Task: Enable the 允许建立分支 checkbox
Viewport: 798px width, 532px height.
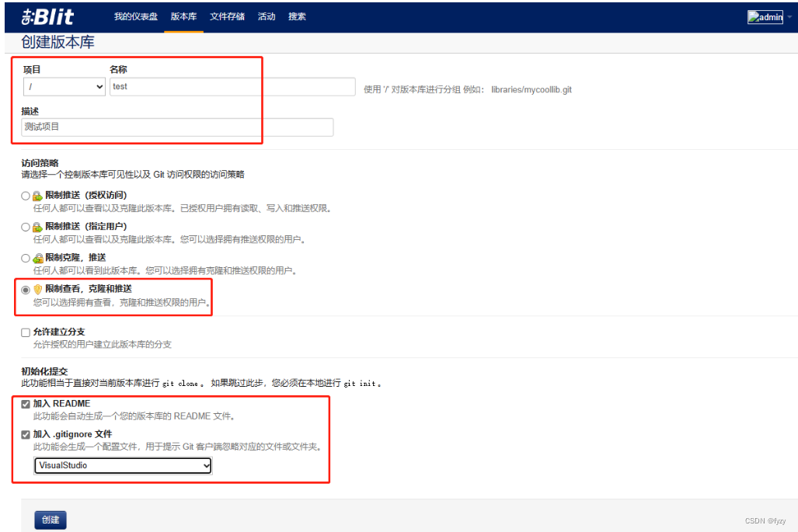Action: 25,332
